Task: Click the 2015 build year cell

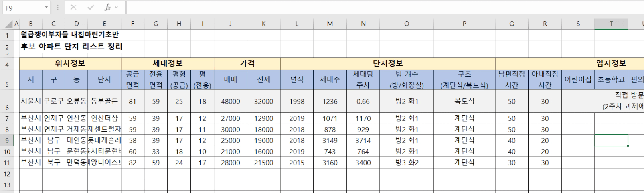Action: tap(297, 163)
